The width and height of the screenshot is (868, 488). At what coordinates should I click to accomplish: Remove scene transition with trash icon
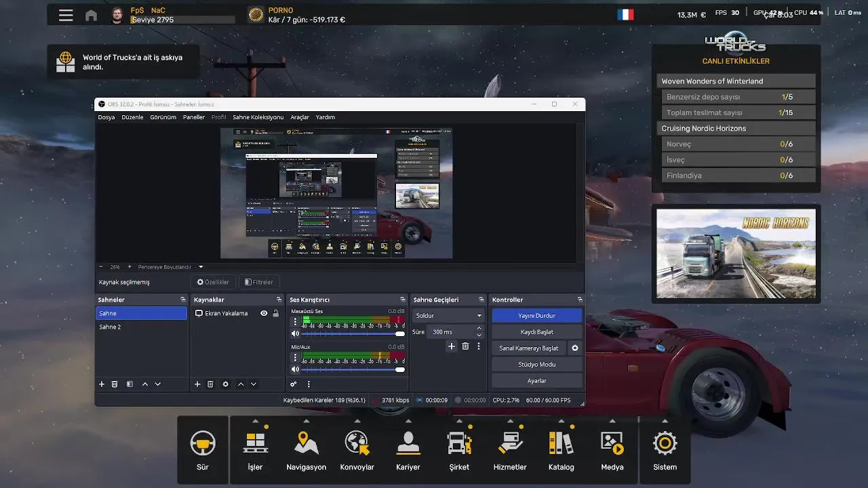click(465, 346)
